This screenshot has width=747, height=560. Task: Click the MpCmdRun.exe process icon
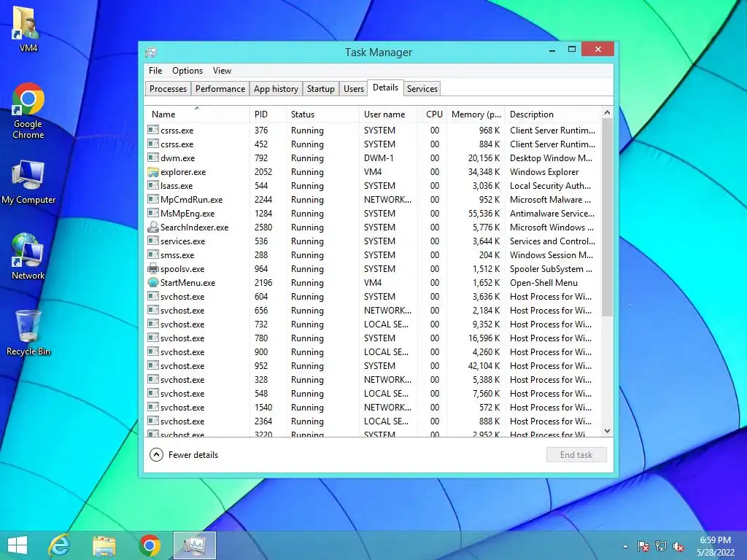(153, 199)
